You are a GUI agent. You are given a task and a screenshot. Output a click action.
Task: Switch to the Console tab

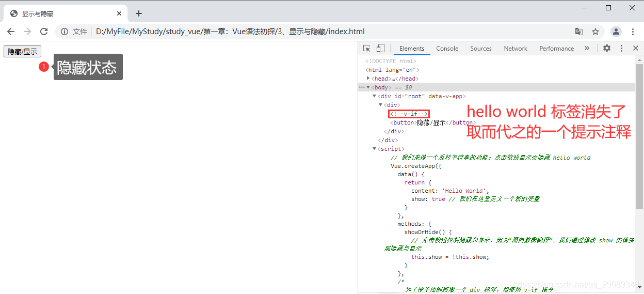coord(447,49)
